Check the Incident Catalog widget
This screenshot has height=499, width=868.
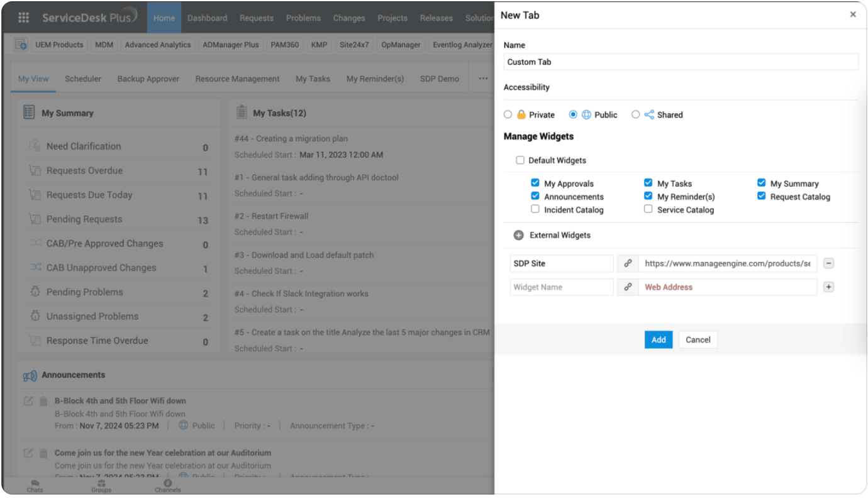tap(535, 209)
